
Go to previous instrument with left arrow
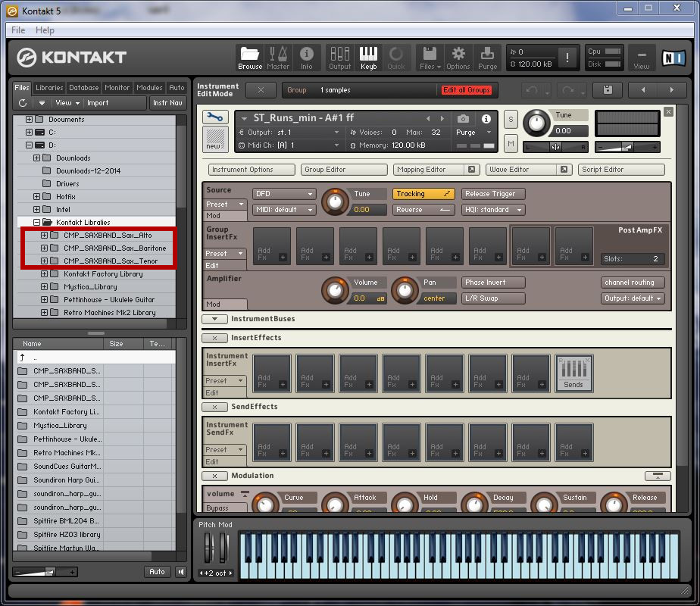pyautogui.click(x=643, y=90)
